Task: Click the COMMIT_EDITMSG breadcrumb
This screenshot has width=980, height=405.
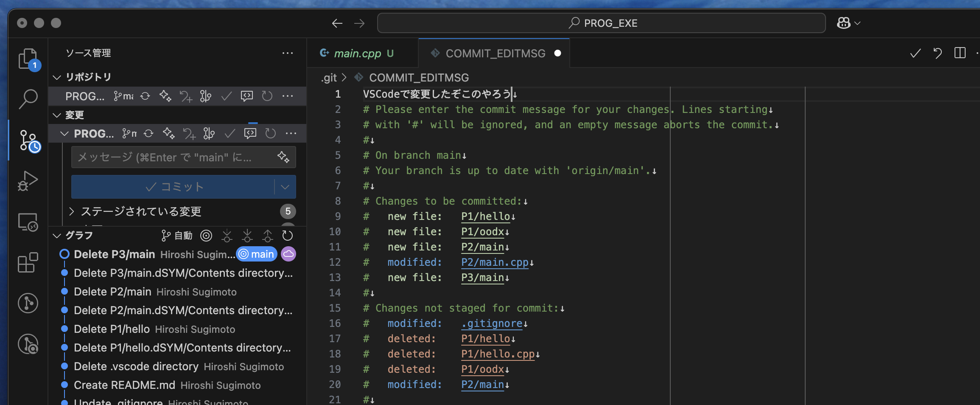Action: pos(419,78)
